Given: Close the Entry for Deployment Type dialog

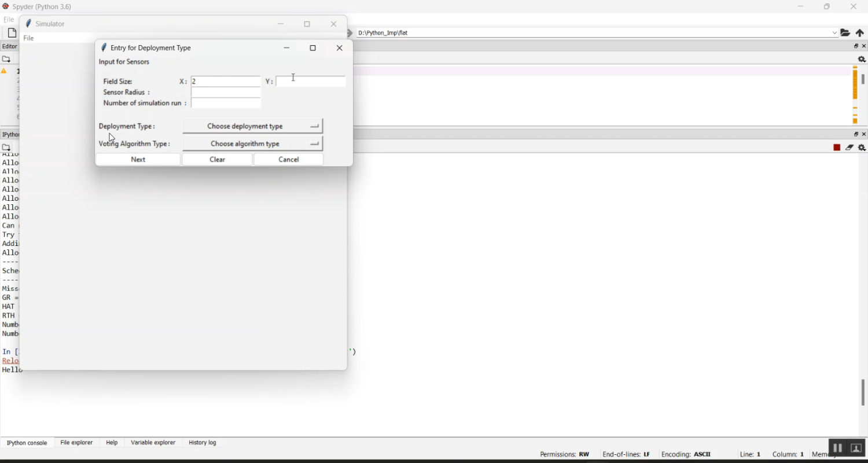Looking at the screenshot, I should tap(340, 48).
